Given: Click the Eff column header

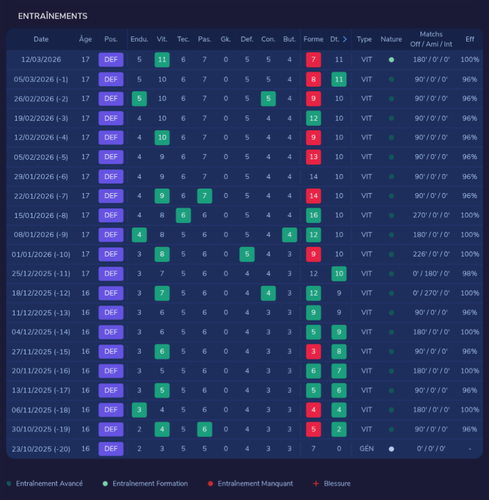Looking at the screenshot, I should 470,39.
